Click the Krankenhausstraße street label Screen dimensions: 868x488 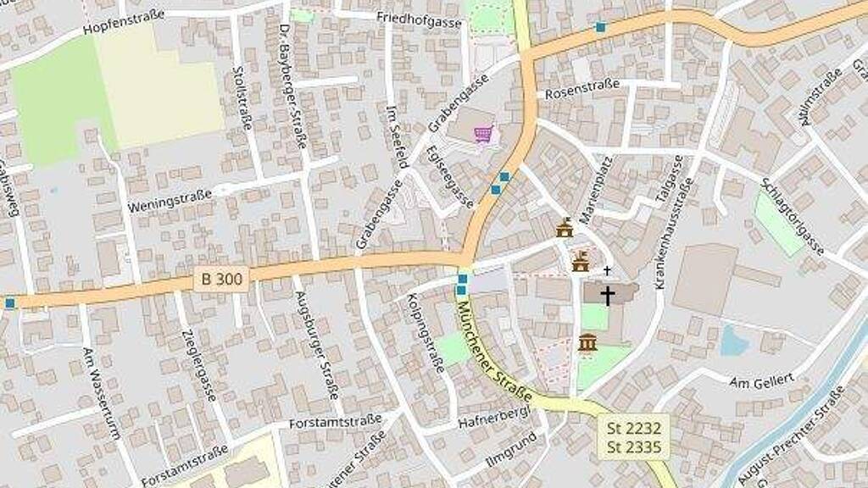point(674,233)
